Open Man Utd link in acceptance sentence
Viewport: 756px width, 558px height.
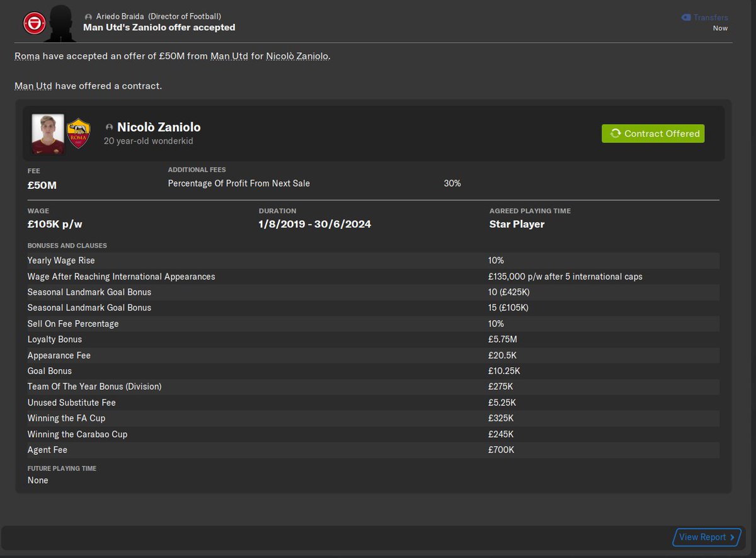point(228,56)
